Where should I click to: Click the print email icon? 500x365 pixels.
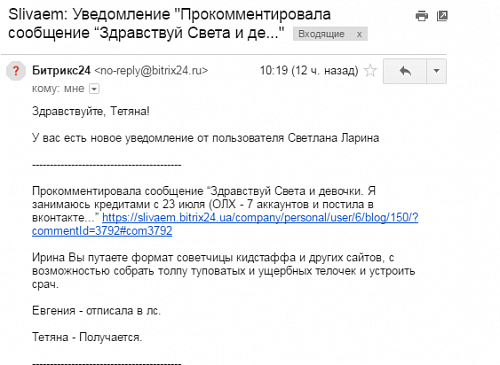(422, 16)
